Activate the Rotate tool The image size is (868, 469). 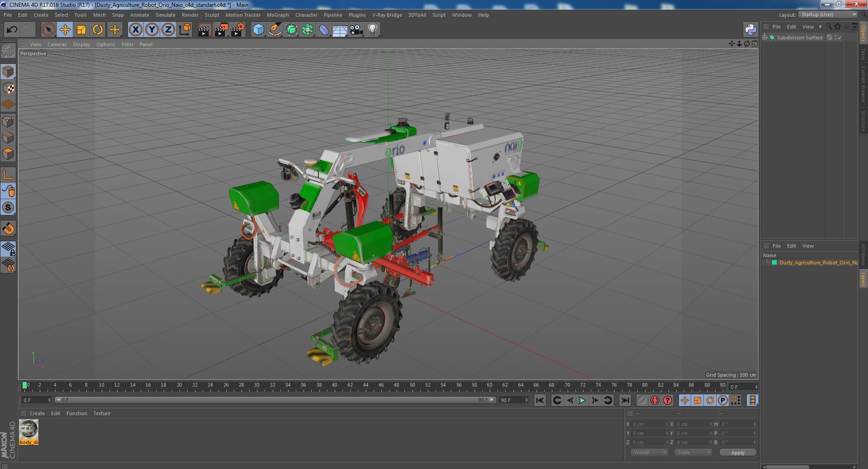98,30
